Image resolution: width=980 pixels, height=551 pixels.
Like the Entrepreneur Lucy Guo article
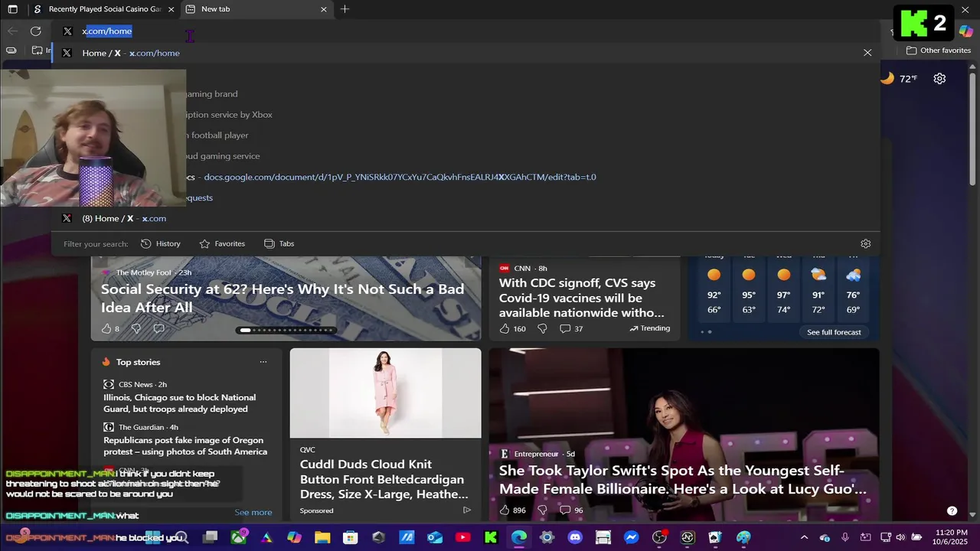[x=505, y=510]
